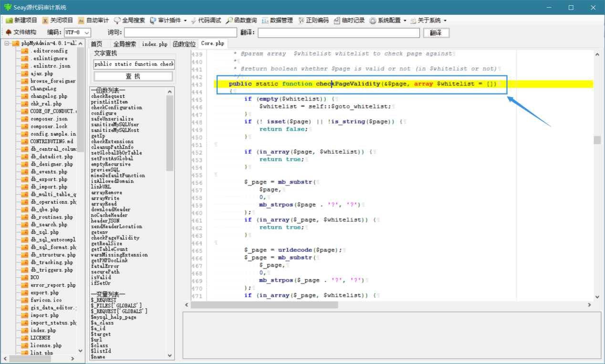Start 自动审计 automatic audit
This screenshot has height=364, width=605.
(x=94, y=21)
